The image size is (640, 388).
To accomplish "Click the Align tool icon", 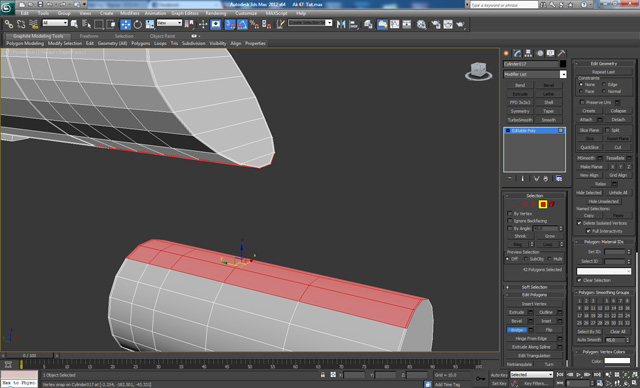I will tap(353, 24).
